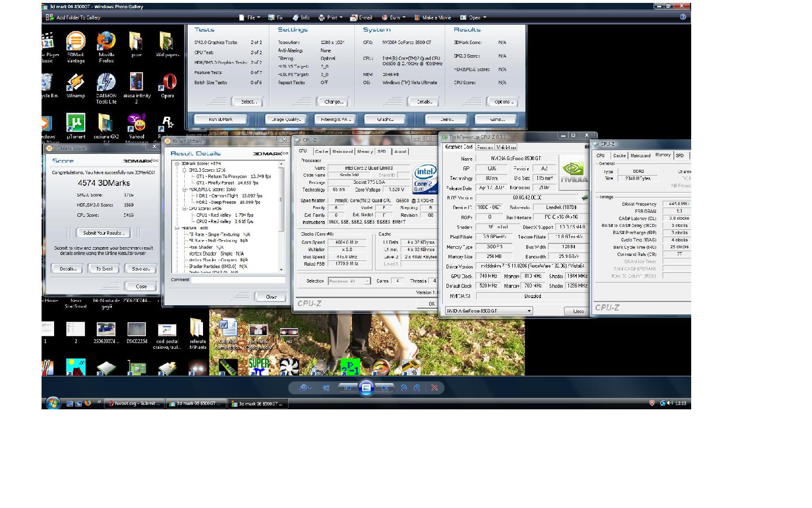Click the akasa infinity 2 icon
The width and height of the screenshot is (812, 508).
point(137,89)
